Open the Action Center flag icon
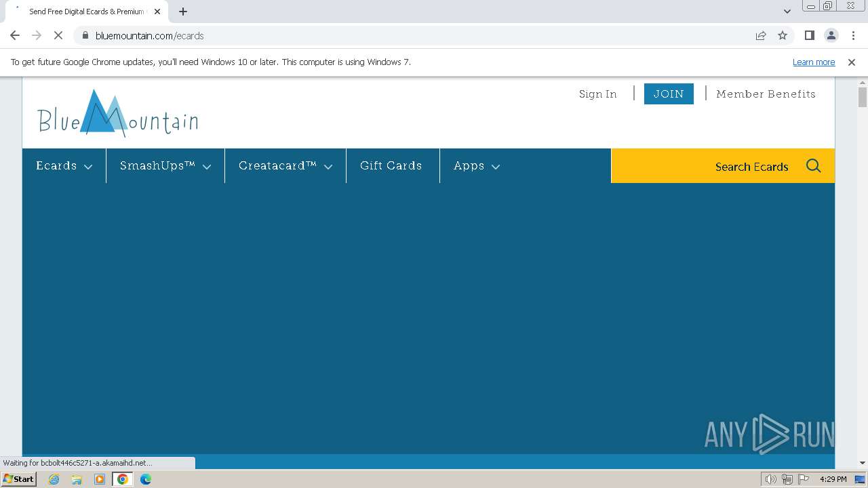Image resolution: width=868 pixels, height=488 pixels. [804, 479]
